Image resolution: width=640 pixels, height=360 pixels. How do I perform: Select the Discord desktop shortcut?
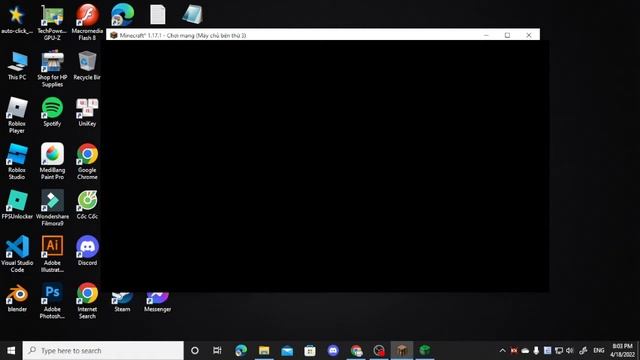[x=87, y=251]
